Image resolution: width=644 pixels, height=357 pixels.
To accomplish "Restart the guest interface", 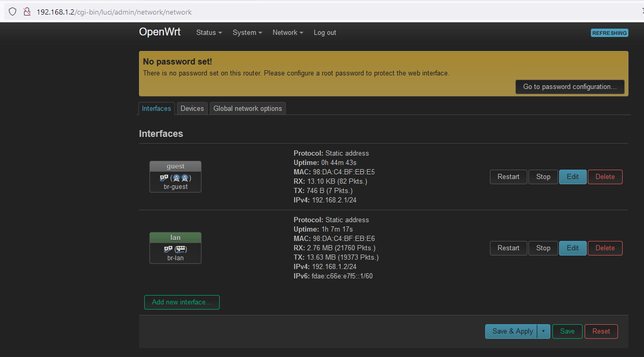I will [508, 176].
